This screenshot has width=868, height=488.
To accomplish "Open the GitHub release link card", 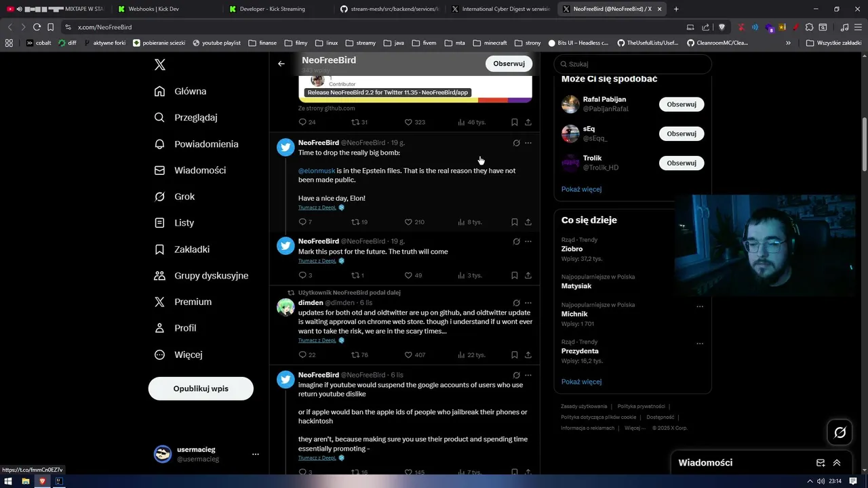I will pyautogui.click(x=415, y=89).
